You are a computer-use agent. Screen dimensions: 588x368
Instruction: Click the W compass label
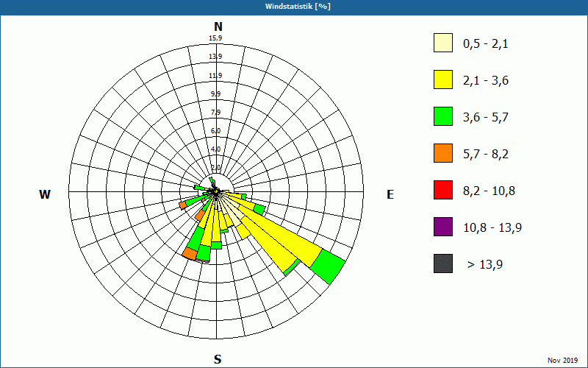[x=45, y=194]
